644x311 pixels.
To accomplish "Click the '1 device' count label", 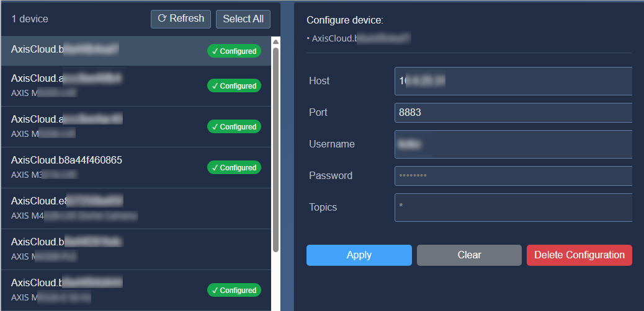I will coord(30,19).
